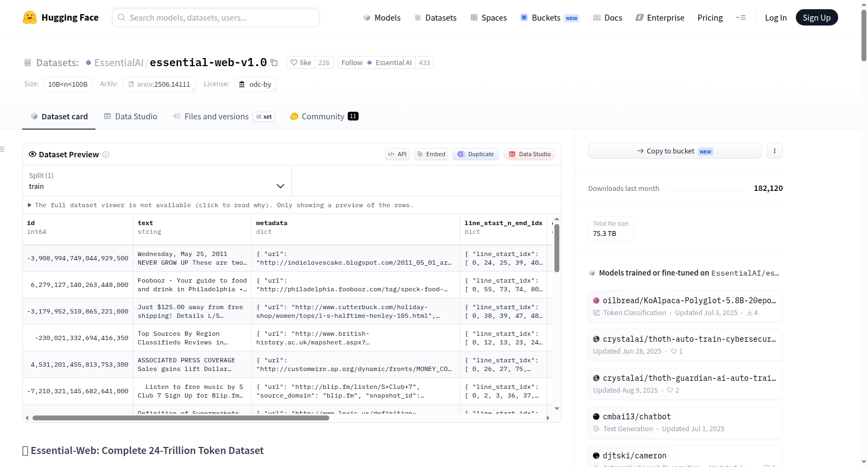Open model oilbread/KoAlpaca-Polyglot-5.8B card
Image resolution: width=868 pixels, height=467 pixels.
[685, 306]
